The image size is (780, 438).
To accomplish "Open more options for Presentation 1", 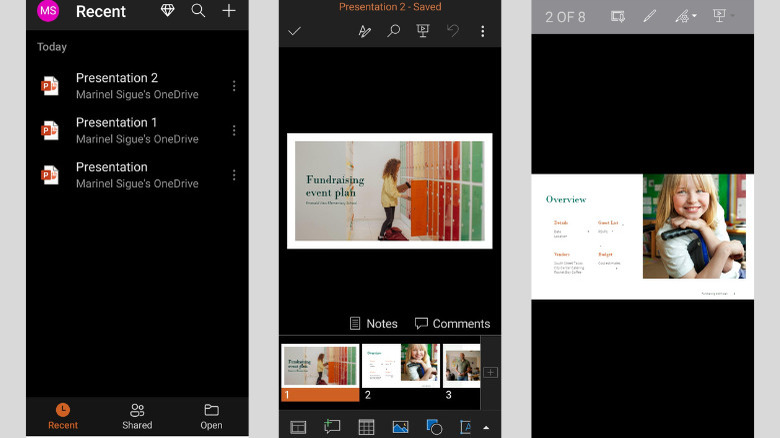I will coord(234,130).
